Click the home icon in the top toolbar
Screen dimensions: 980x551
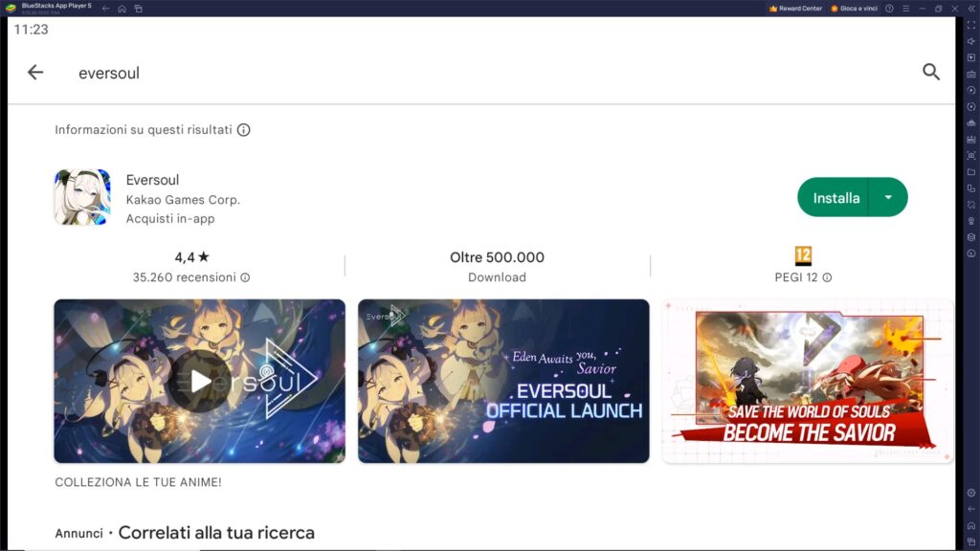tap(122, 8)
